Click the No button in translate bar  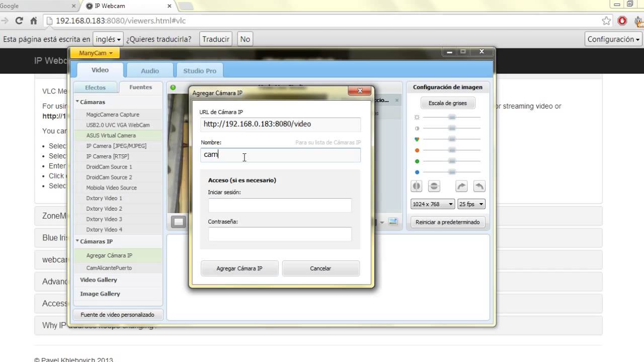coord(245,39)
